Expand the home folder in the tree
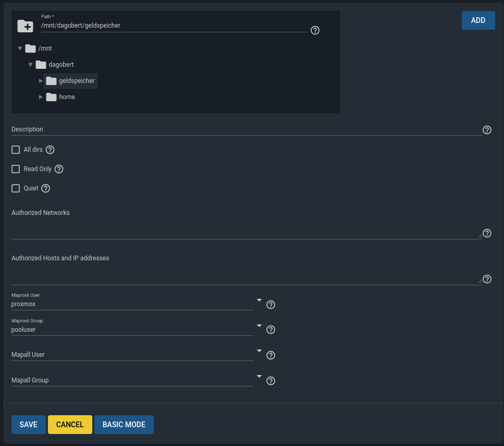Viewport: 504px width, 446px height. (41, 97)
